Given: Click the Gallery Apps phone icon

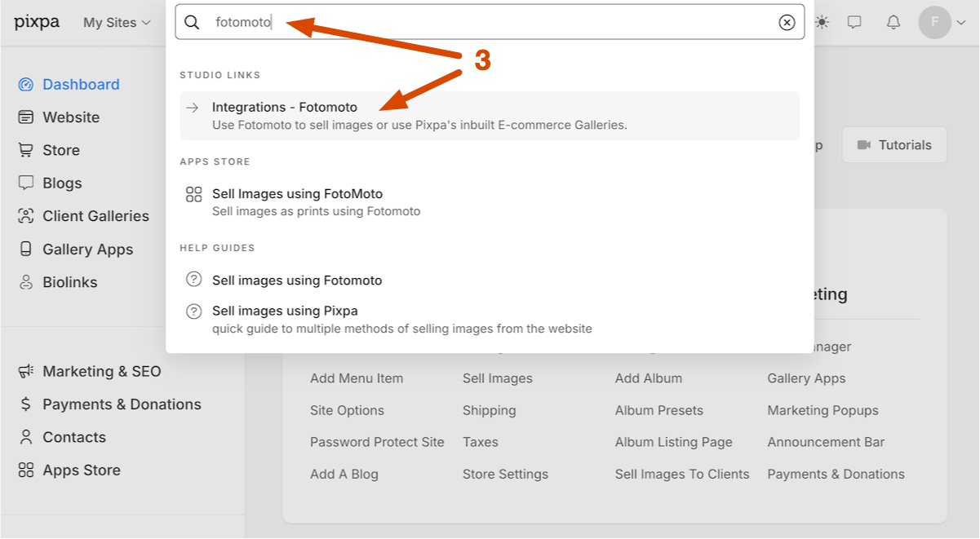Looking at the screenshot, I should click(26, 249).
